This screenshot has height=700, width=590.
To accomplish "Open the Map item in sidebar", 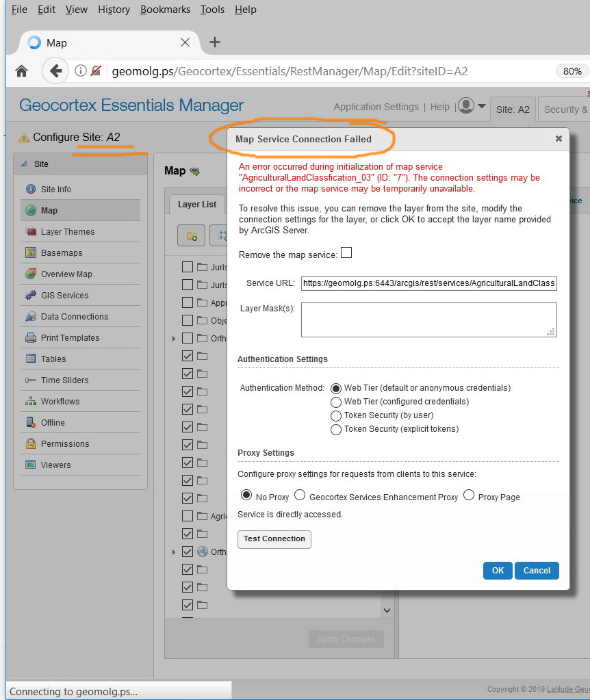I will pyautogui.click(x=80, y=210).
